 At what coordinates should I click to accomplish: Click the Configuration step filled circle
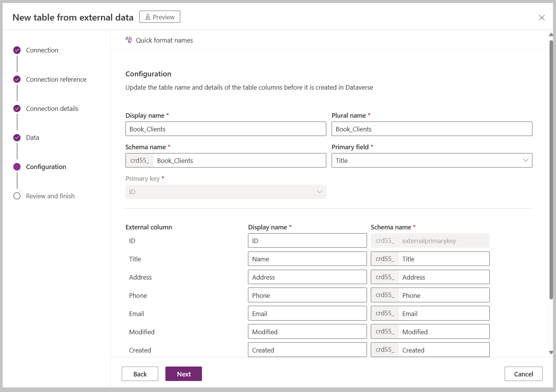(x=17, y=167)
